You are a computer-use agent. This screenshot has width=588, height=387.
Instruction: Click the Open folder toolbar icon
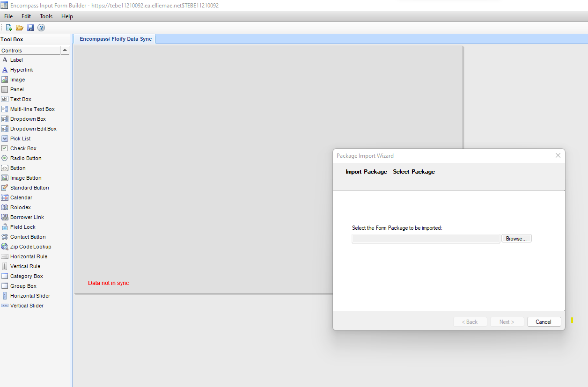point(20,28)
